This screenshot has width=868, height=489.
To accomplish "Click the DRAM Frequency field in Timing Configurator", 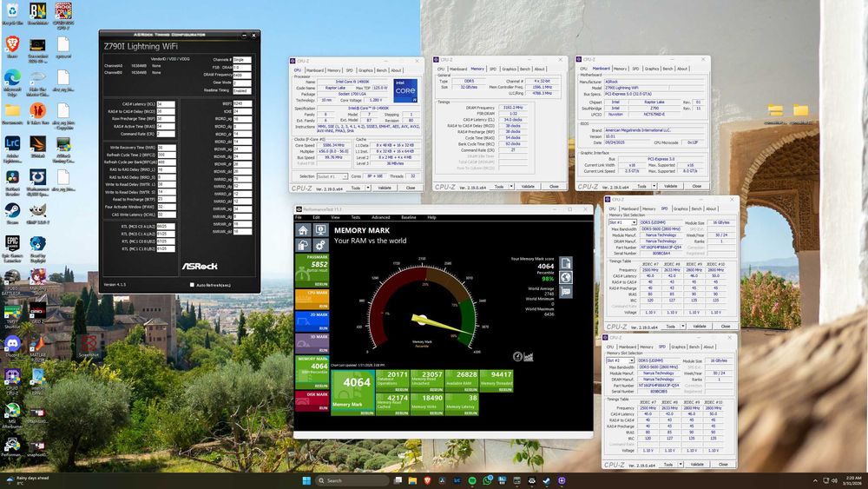I will [242, 75].
